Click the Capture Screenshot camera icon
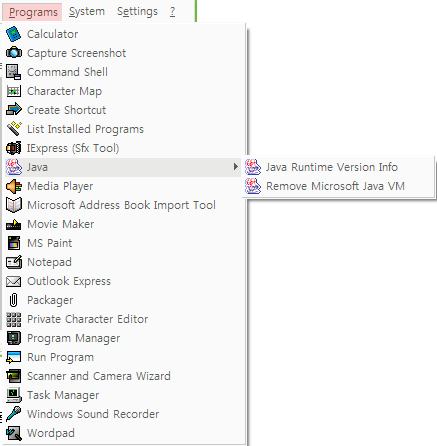Image resolution: width=437 pixels, height=446 pixels. point(14,53)
